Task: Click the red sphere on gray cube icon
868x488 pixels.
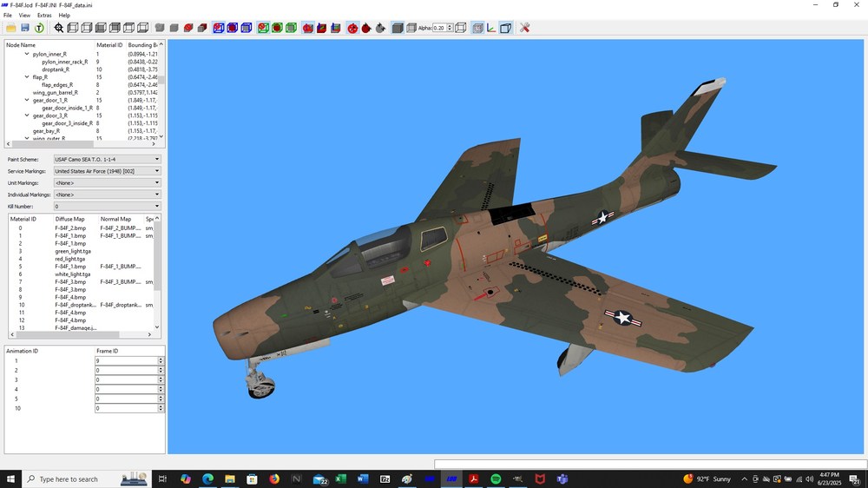Action: (x=188, y=28)
